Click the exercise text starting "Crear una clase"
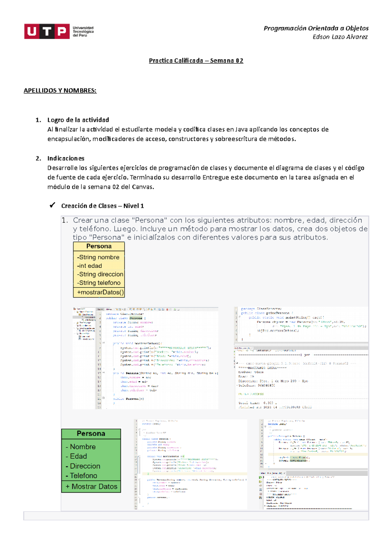Viewport: 392px width, 555px height. pos(220,229)
